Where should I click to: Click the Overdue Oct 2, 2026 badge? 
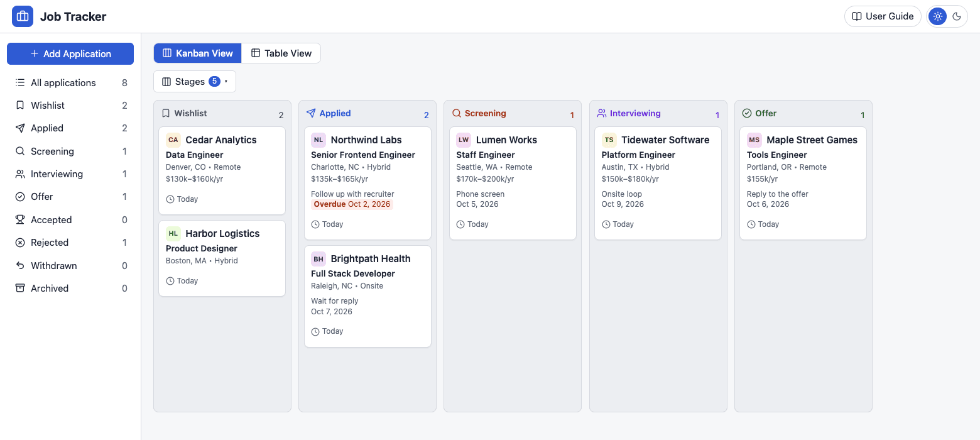[x=352, y=204]
